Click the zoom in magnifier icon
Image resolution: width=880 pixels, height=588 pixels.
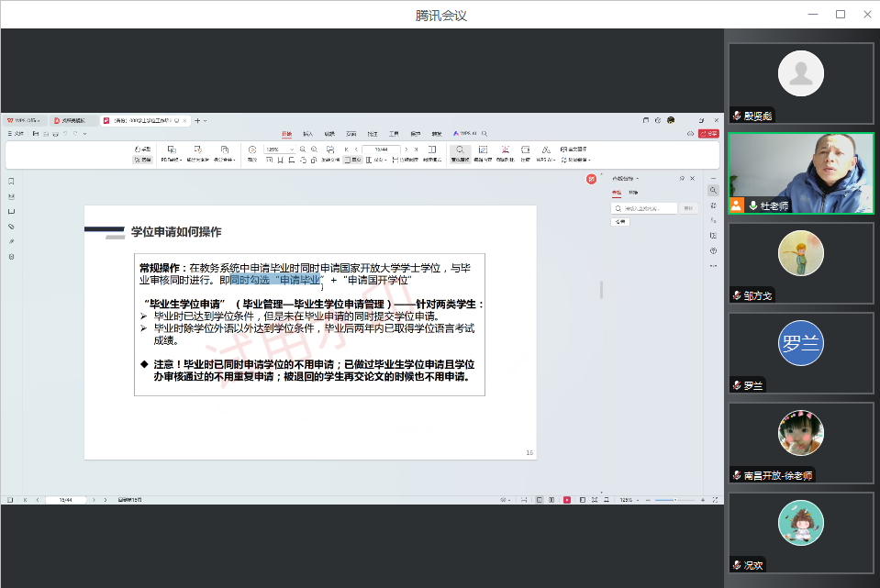click(315, 150)
